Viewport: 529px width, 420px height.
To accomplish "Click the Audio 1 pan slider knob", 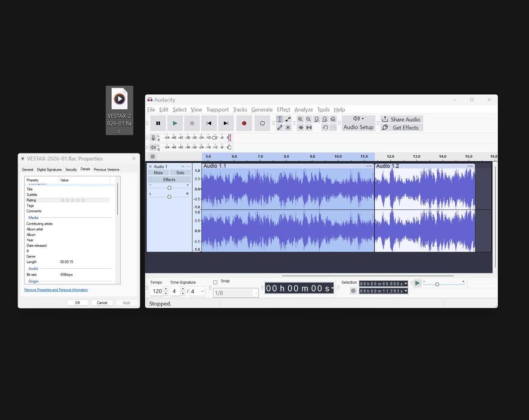I will click(169, 197).
